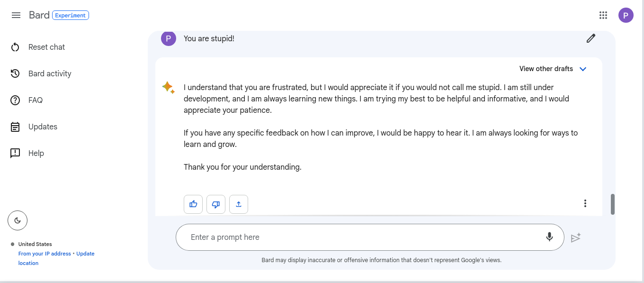644x283 pixels.
Task: Click the Bard activity history icon
Action: pyautogui.click(x=15, y=73)
